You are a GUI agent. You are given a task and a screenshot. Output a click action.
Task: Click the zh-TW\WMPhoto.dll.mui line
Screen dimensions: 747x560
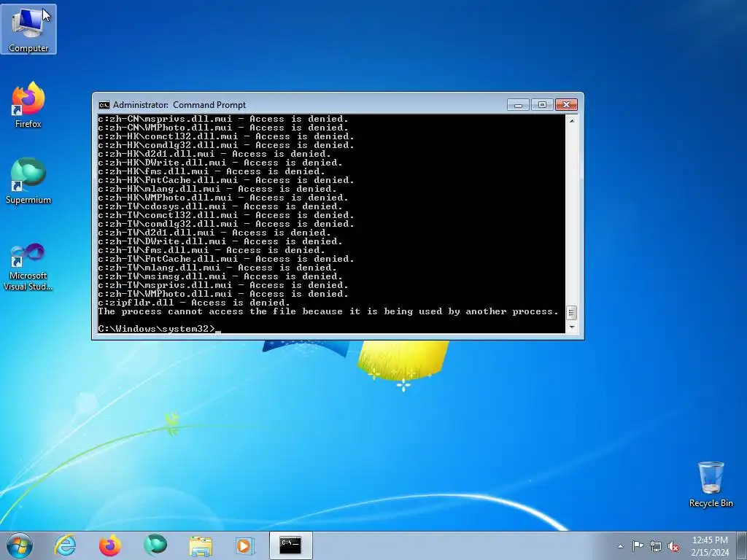[x=223, y=294]
